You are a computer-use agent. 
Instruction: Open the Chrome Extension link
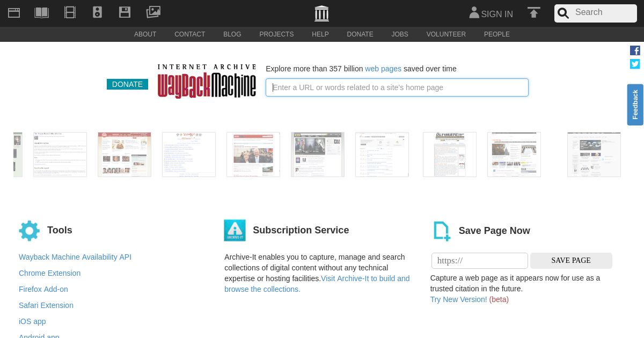49,273
